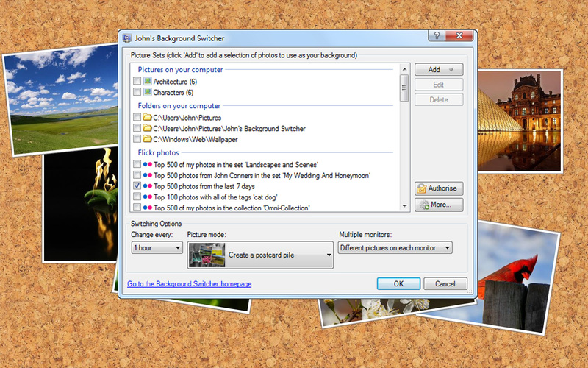Tick the tags 'cat dog' Flickr checkbox
Image resolution: width=588 pixels, height=368 pixels.
click(x=137, y=197)
